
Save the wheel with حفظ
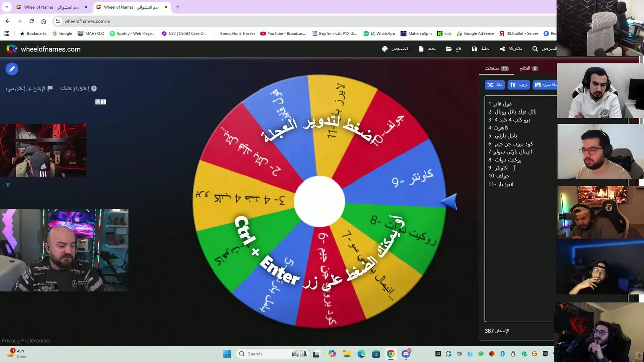(480, 49)
